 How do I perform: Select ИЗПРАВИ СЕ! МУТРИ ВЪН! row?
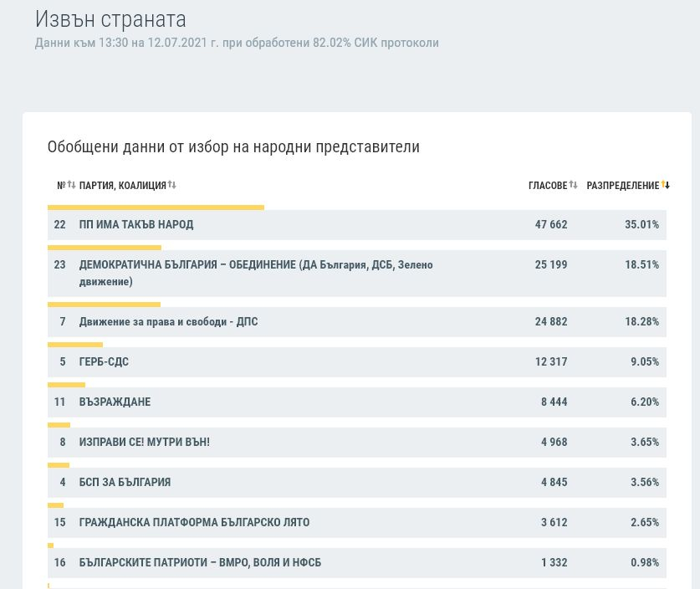point(357,443)
